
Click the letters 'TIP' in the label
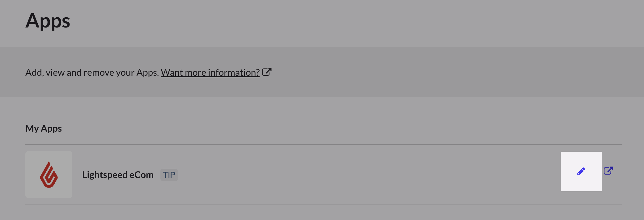pos(169,175)
